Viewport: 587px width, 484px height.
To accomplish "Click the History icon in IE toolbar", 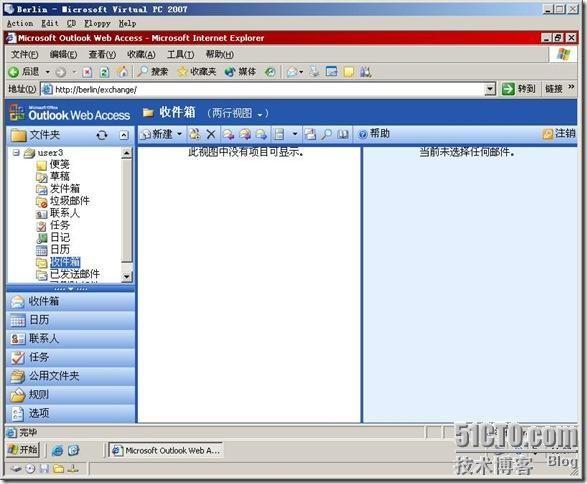I will coord(270,72).
